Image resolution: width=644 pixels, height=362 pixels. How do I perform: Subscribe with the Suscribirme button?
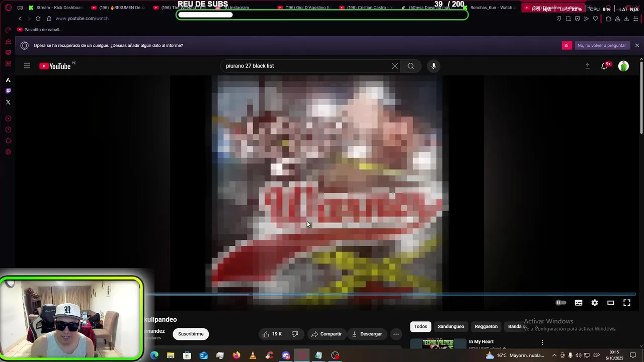[x=191, y=334]
